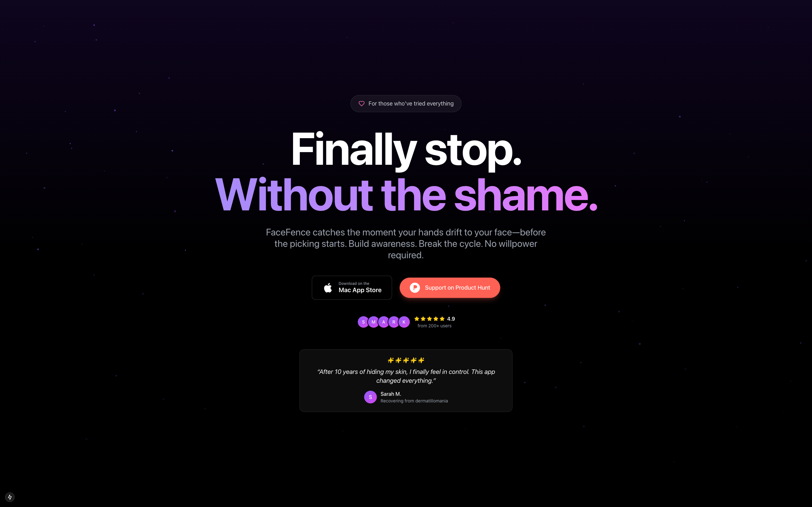This screenshot has height=507, width=812.
Task: Click the Apple logo icon
Action: [328, 287]
